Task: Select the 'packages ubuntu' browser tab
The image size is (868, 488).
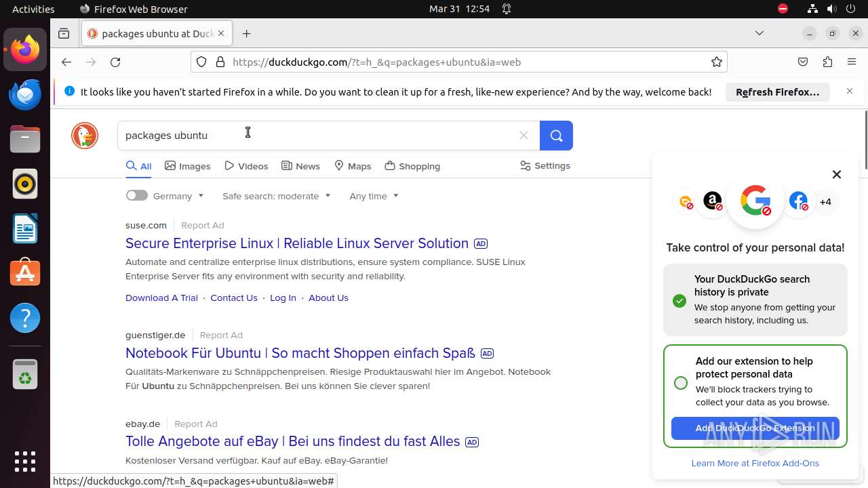Action: pyautogui.click(x=158, y=33)
